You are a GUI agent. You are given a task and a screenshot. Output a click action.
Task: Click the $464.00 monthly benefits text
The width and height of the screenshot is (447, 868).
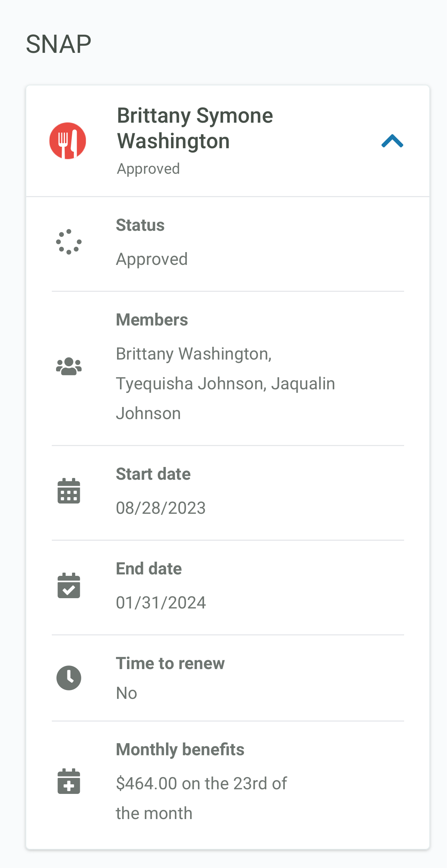[202, 798]
